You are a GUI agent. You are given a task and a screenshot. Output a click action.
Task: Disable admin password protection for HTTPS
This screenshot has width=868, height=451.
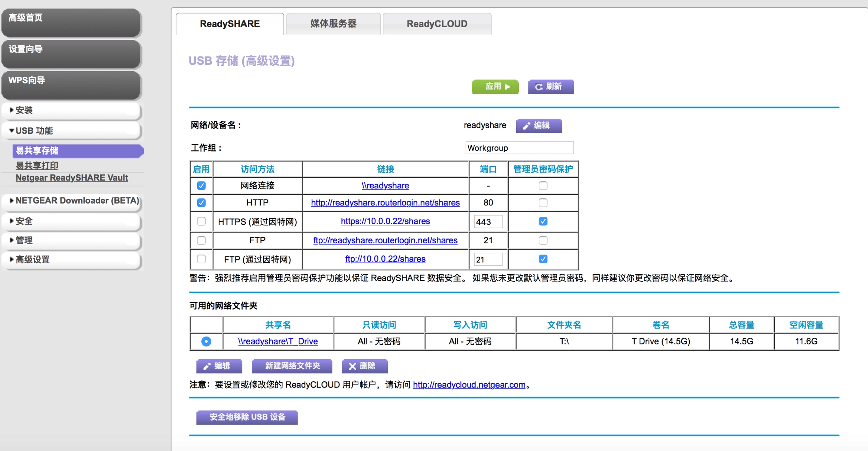coord(543,221)
